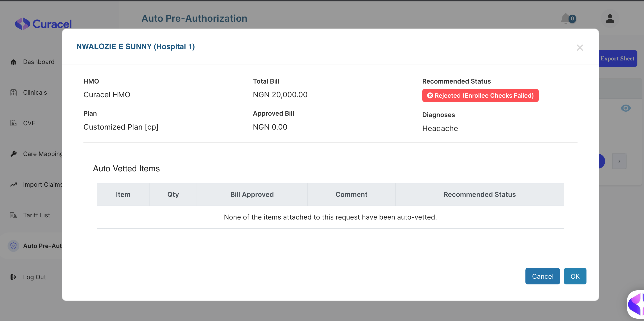Click the Dashboard home icon
This screenshot has height=321, width=644.
pos(13,62)
